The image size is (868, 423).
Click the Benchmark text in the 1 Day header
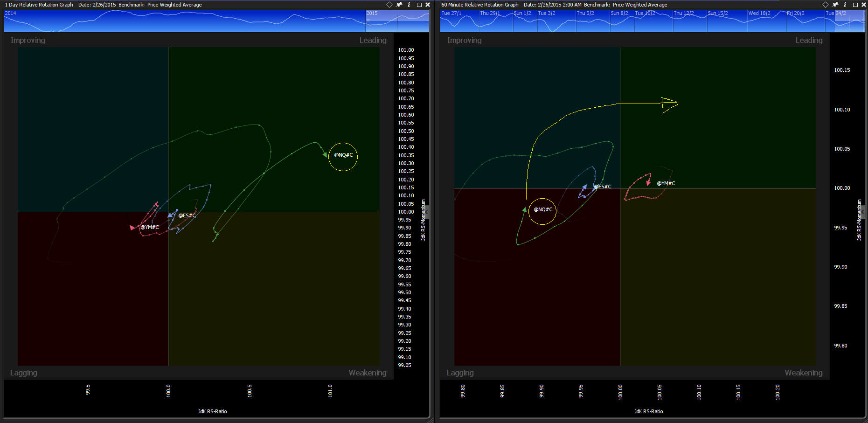160,5
